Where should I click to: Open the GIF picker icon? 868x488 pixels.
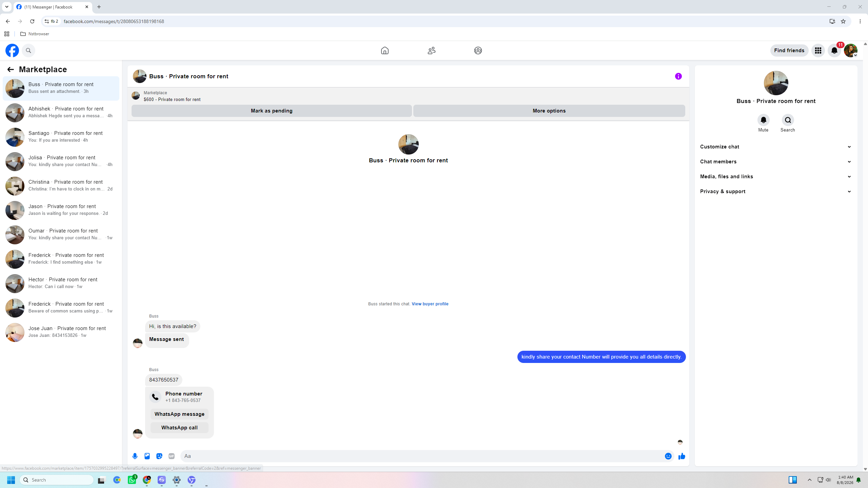point(172,456)
